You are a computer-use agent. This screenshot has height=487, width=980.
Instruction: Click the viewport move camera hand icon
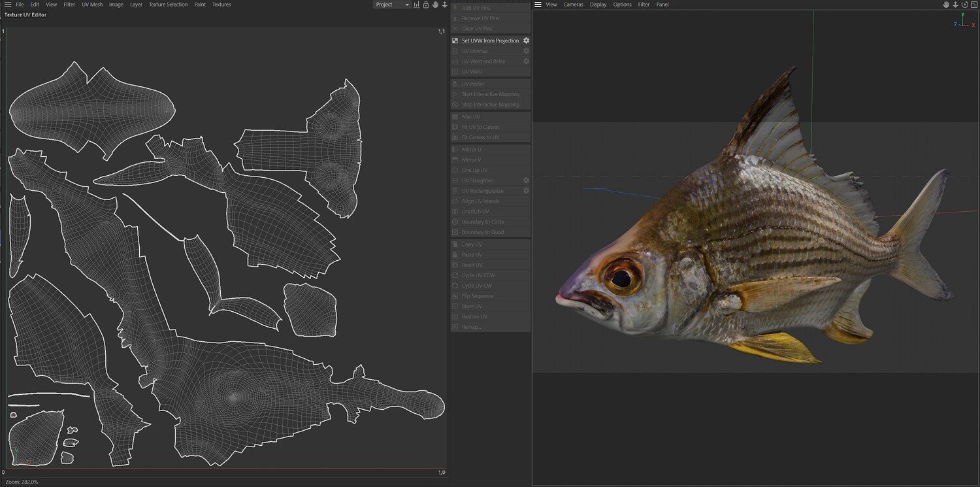coord(945,5)
